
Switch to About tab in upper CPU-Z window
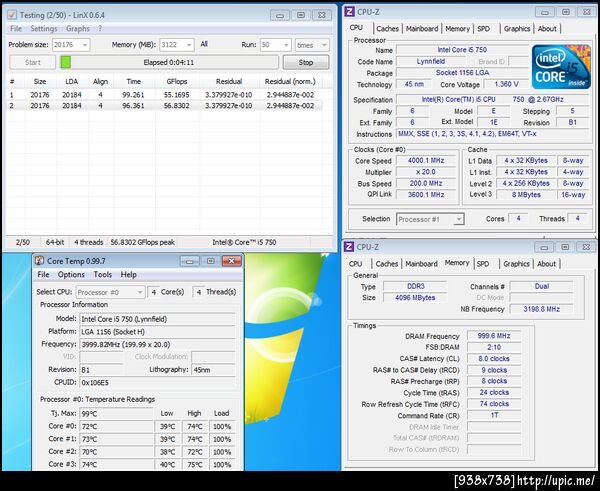(x=547, y=29)
